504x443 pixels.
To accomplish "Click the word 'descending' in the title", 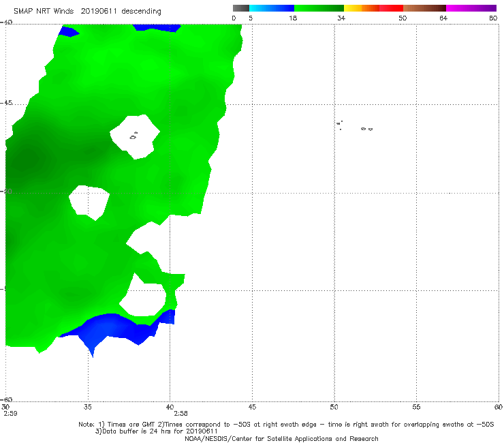I will coord(142,12).
